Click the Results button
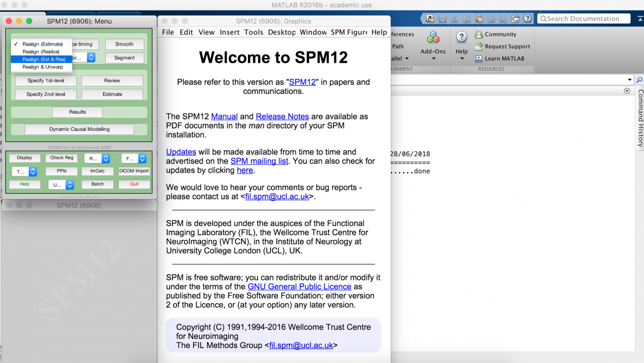 pos(78,112)
